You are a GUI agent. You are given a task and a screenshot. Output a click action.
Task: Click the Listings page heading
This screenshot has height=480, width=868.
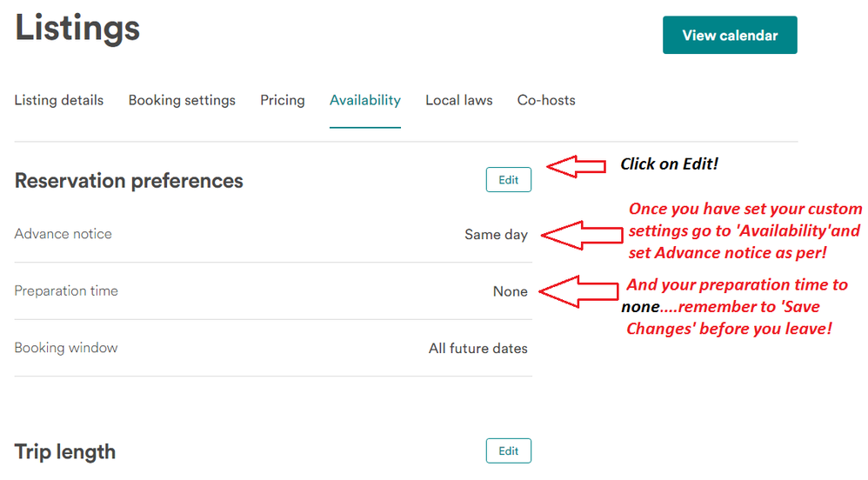coord(77,28)
